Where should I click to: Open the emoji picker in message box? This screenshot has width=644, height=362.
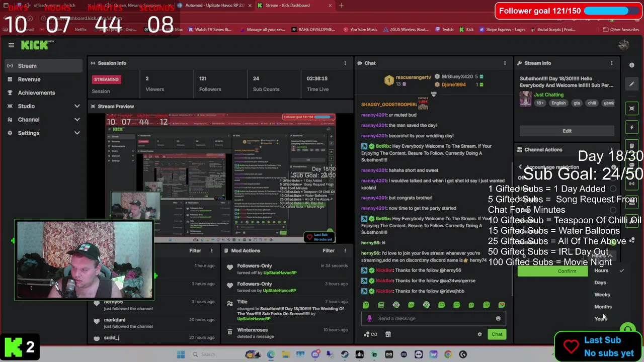click(498, 318)
